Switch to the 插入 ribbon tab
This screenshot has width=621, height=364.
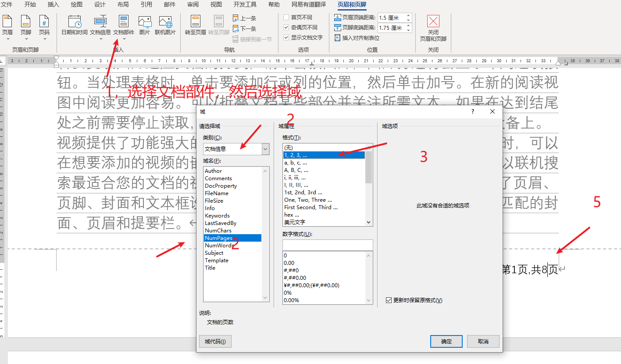[53, 4]
